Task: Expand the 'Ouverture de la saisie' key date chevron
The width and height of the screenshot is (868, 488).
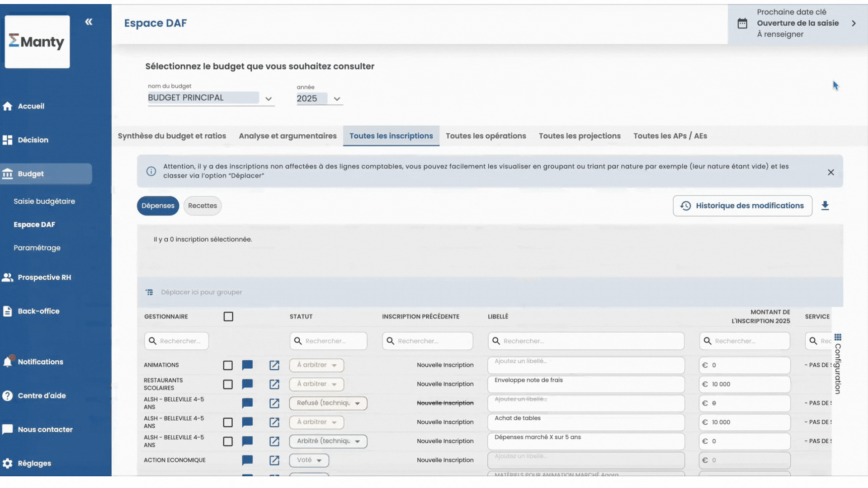Action: click(x=854, y=23)
